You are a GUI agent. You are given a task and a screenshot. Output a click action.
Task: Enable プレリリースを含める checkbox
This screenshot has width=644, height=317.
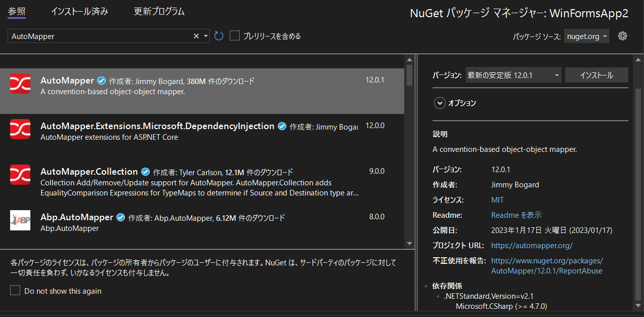(x=234, y=35)
